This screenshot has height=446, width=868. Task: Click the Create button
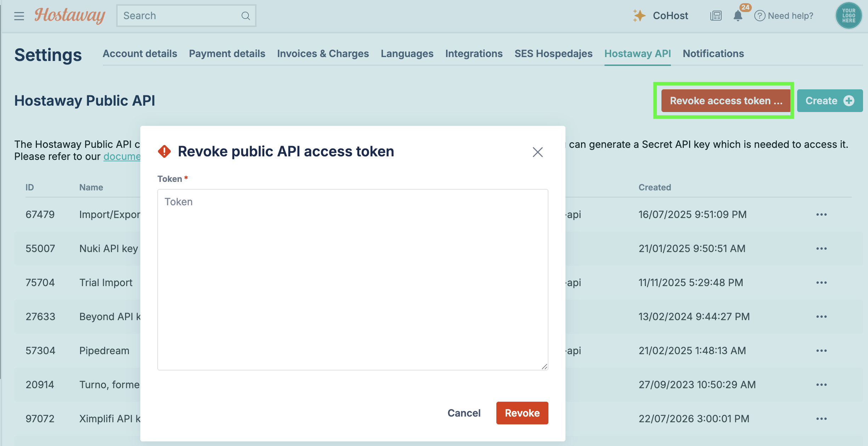coord(830,101)
